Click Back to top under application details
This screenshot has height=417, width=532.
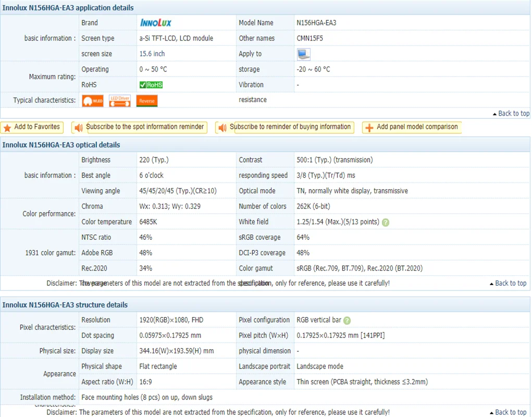click(511, 113)
